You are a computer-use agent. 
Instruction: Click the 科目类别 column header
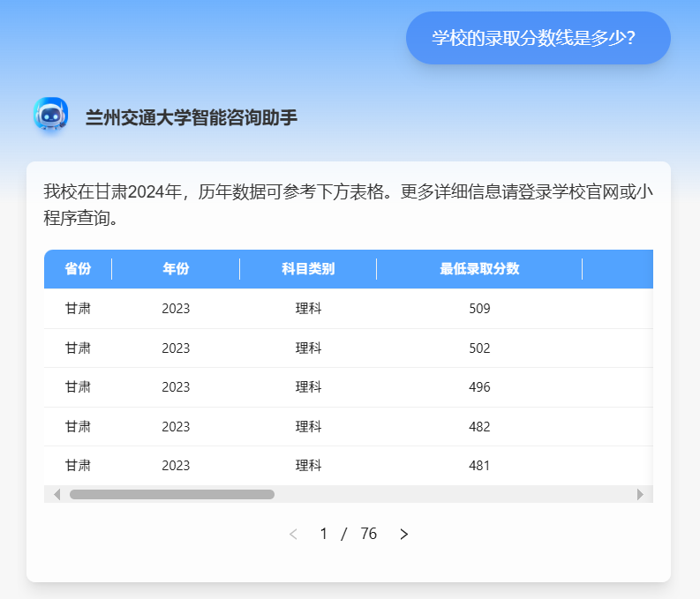click(308, 269)
